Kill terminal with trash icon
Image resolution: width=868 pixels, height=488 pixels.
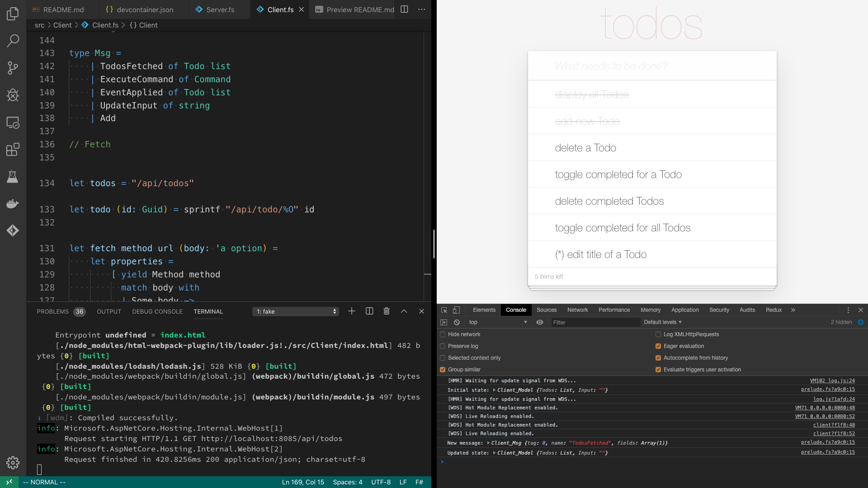pyautogui.click(x=387, y=311)
